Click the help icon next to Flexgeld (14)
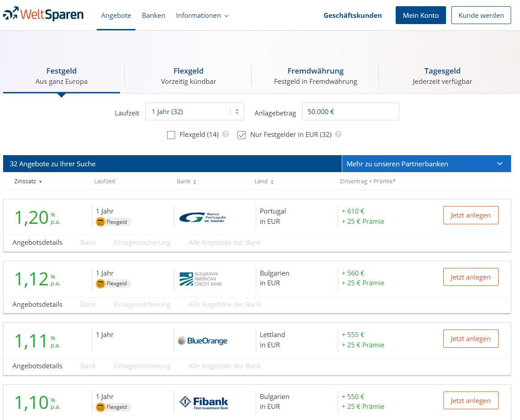The image size is (520, 420). [x=225, y=134]
